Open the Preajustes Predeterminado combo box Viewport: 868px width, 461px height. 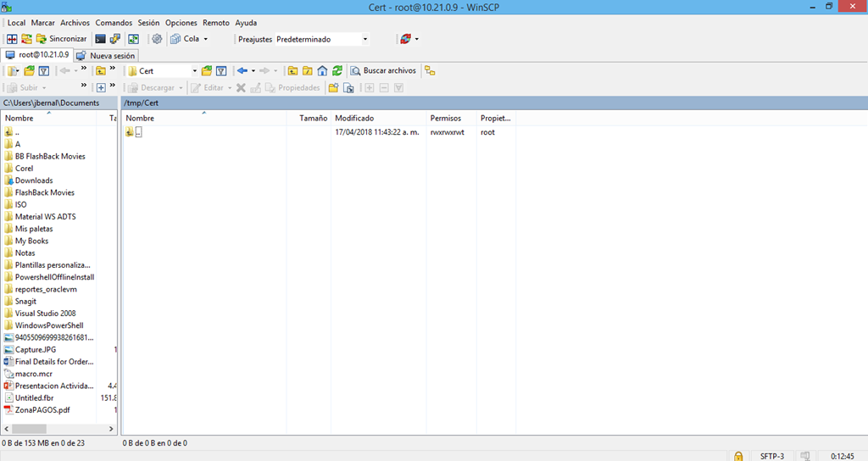(x=322, y=39)
